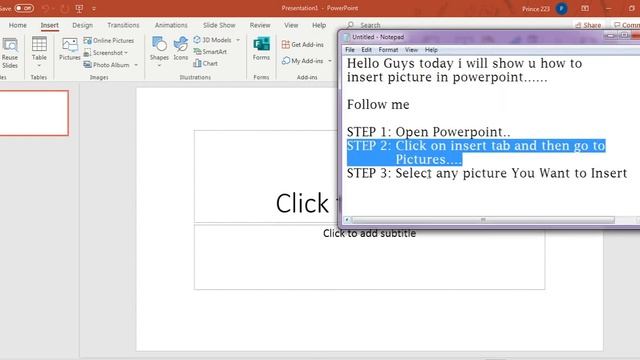Open PowerPoint's View tab
Screen dimensions: 640x360
(291, 25)
